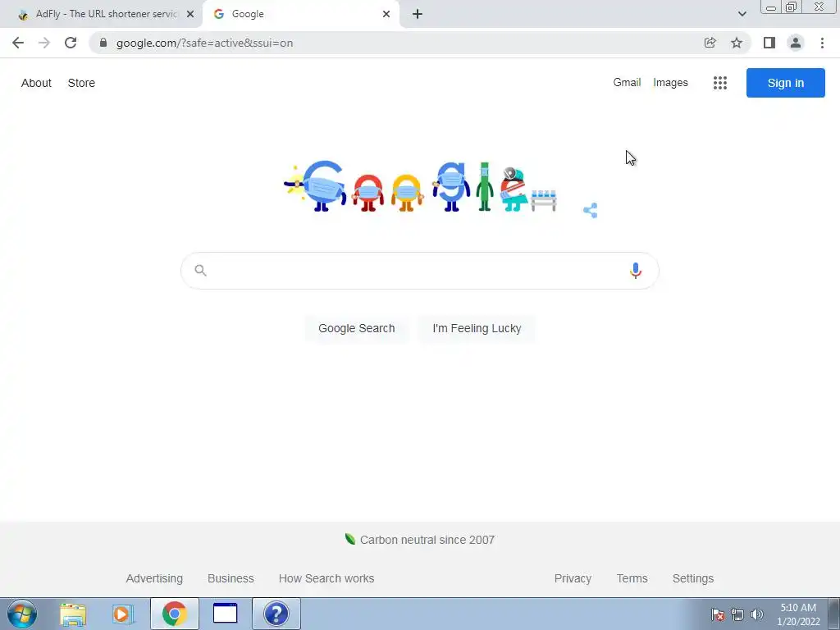The image size is (840, 630).
Task: Click the Show desktop strip
Action: coord(834,614)
